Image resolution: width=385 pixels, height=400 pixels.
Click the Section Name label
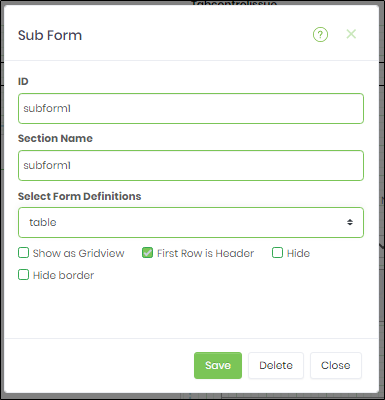point(55,138)
